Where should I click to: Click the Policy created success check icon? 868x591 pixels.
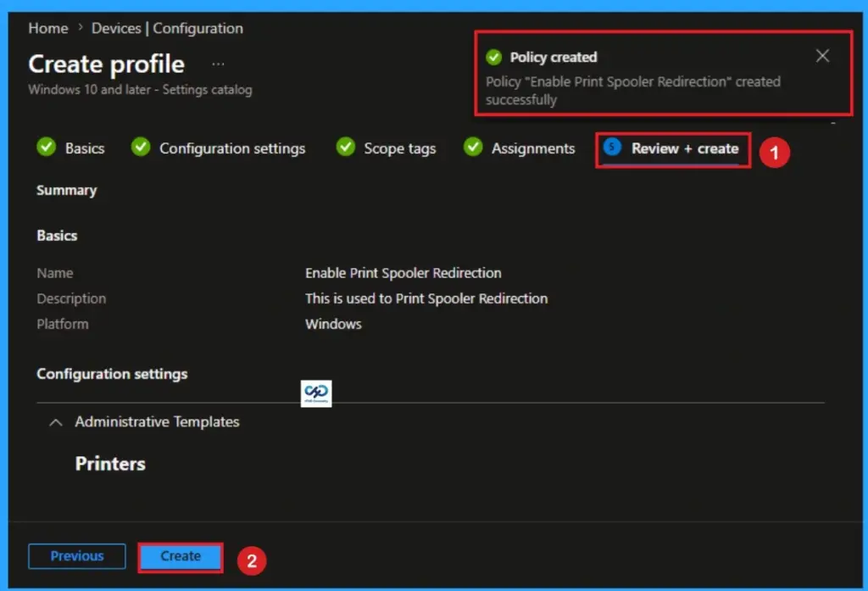494,57
